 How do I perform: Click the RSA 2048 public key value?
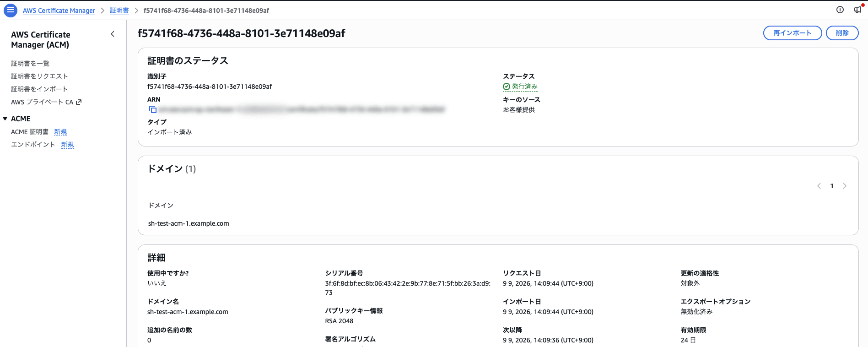point(339,321)
